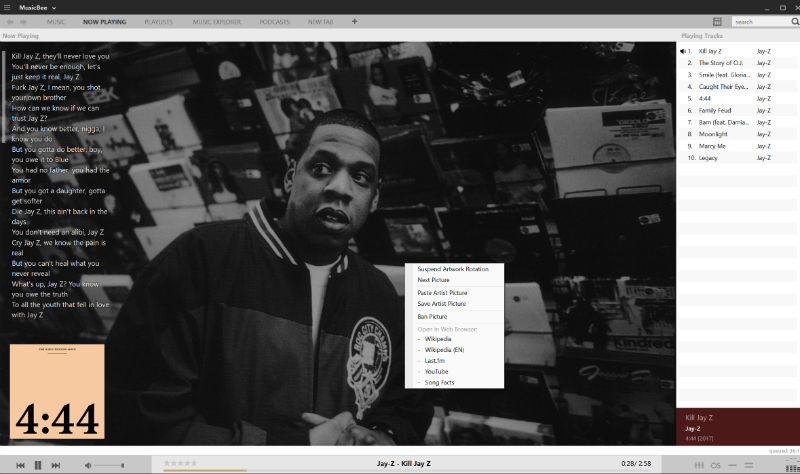800x474 pixels.
Task: Open Last.fm from context menu
Action: pyautogui.click(x=454, y=361)
